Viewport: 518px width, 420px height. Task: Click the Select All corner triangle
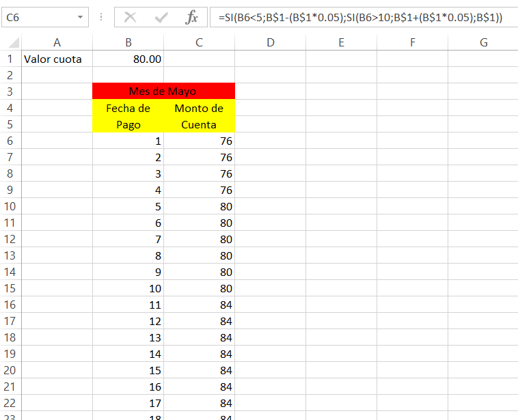pyautogui.click(x=14, y=42)
